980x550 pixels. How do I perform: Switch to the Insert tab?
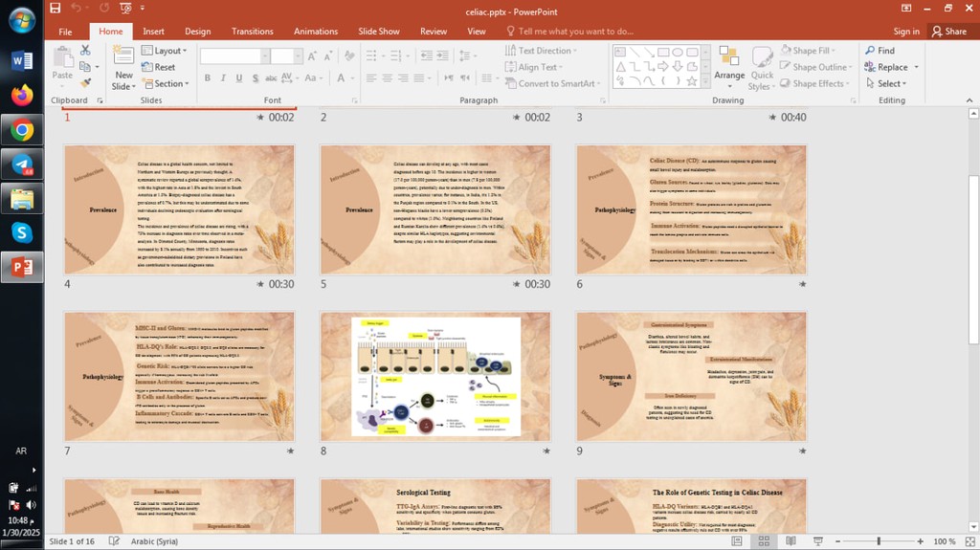pos(153,32)
